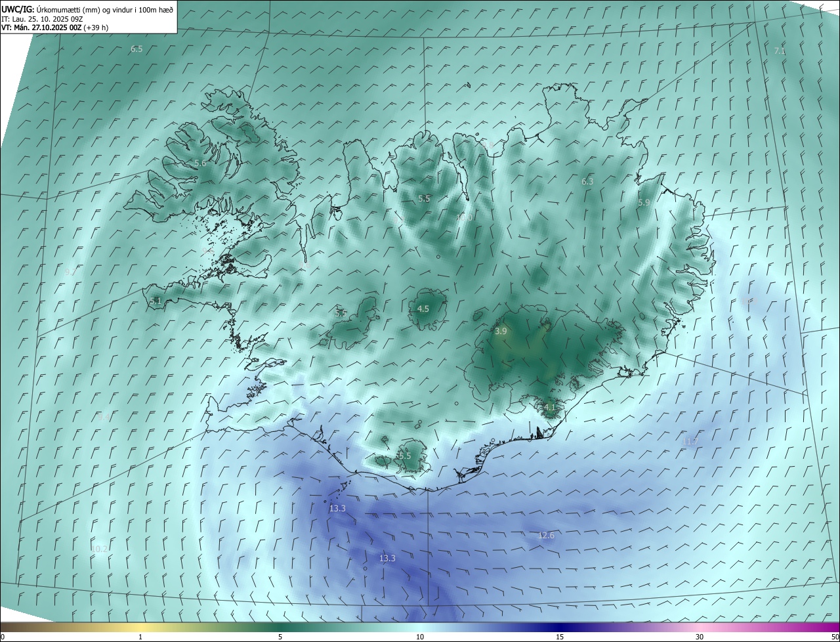Screen dimensions: 840x642
Task: Select the "4.5" value on the glacier
Action: coord(423,309)
